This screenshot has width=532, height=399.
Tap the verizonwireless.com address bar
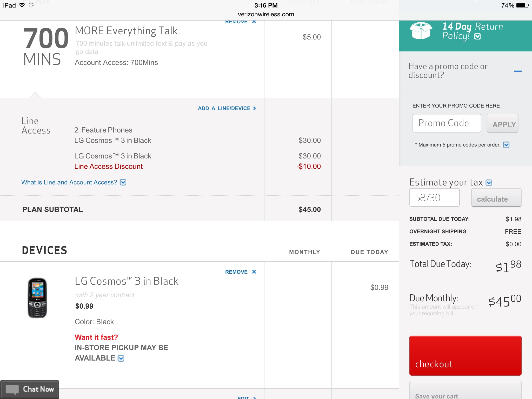click(266, 14)
